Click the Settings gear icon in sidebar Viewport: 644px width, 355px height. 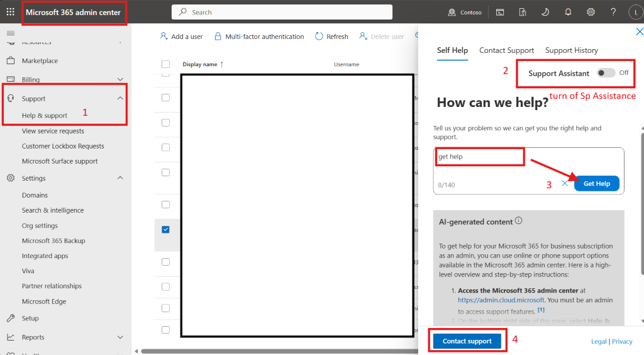coord(11,178)
